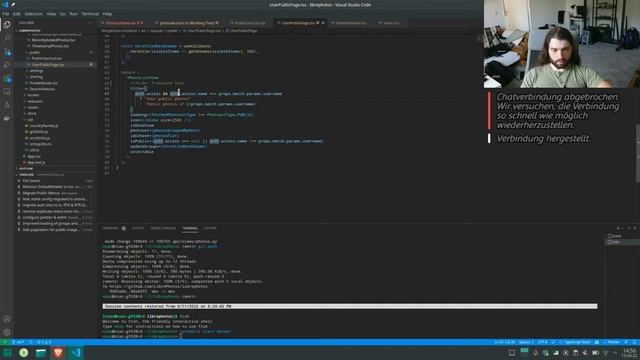Expand the store folder in Explorer
This screenshot has height=360, width=640.
point(32,113)
